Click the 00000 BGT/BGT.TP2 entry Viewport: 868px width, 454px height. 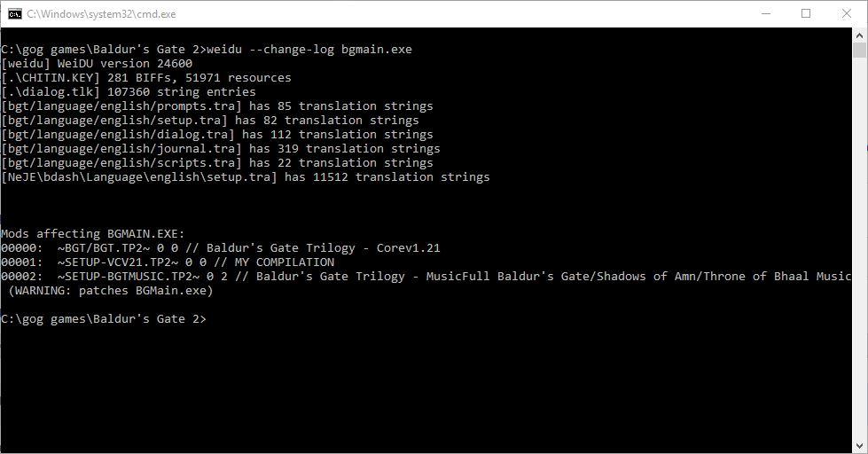coord(221,248)
